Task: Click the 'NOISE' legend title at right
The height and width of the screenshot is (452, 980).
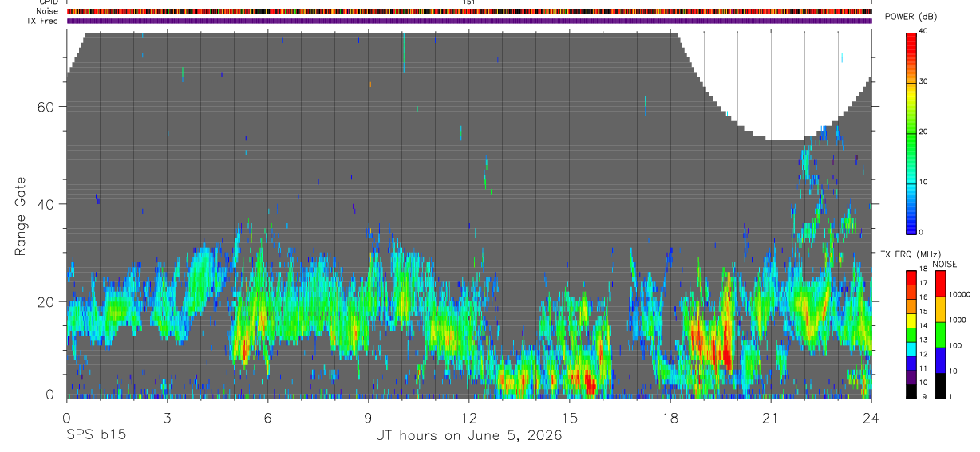Action: 945,264
